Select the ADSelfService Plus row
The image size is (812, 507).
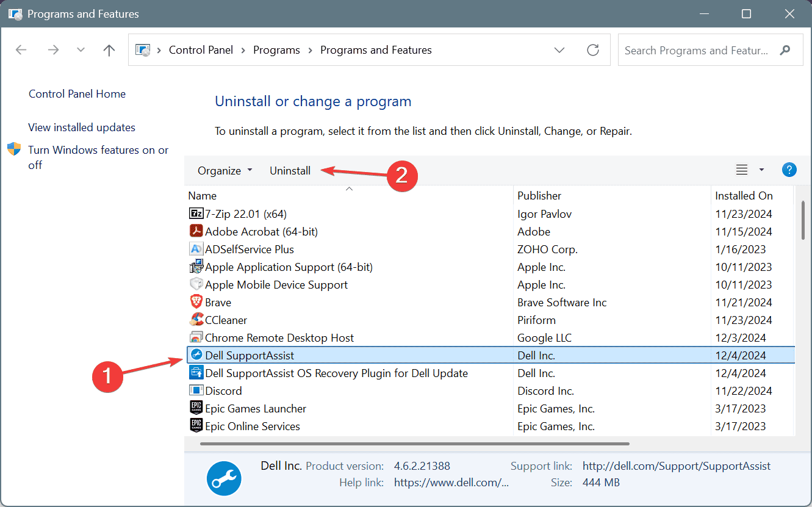(x=491, y=250)
